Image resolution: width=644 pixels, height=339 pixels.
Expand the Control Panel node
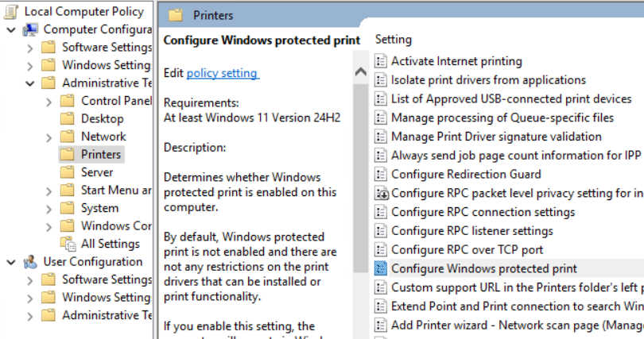coord(48,102)
